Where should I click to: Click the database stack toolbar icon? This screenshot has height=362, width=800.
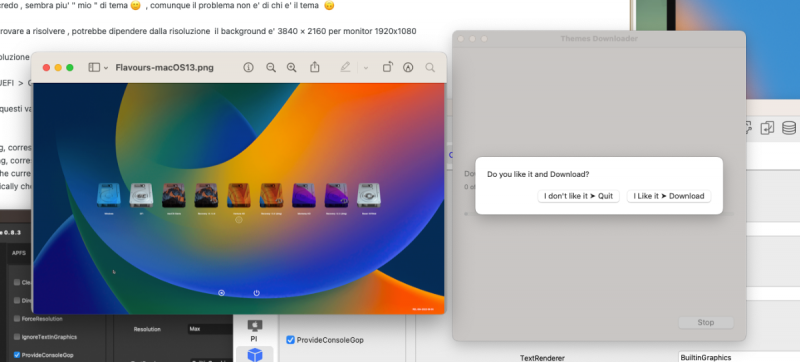click(789, 127)
